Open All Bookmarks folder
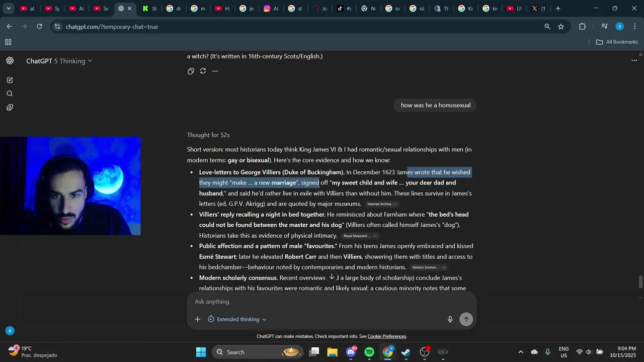 coord(617,42)
